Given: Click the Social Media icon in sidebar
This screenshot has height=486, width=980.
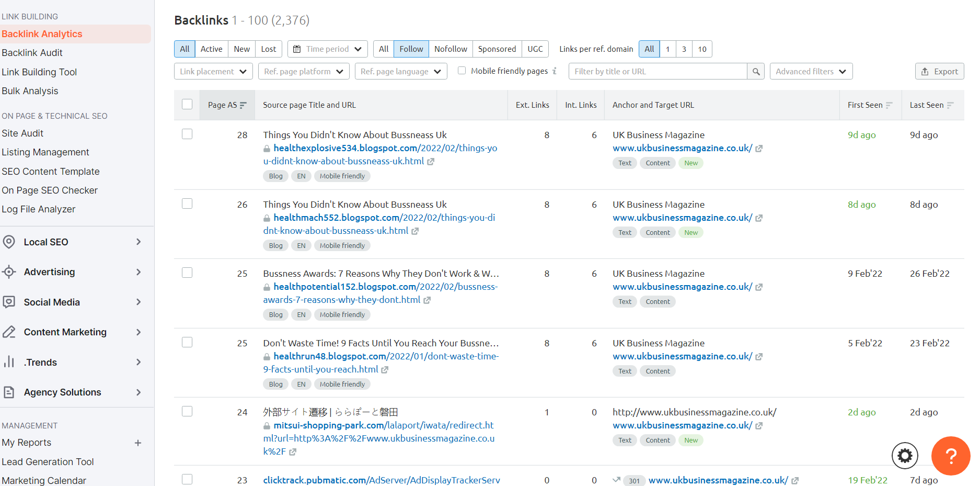Looking at the screenshot, I should (9, 302).
